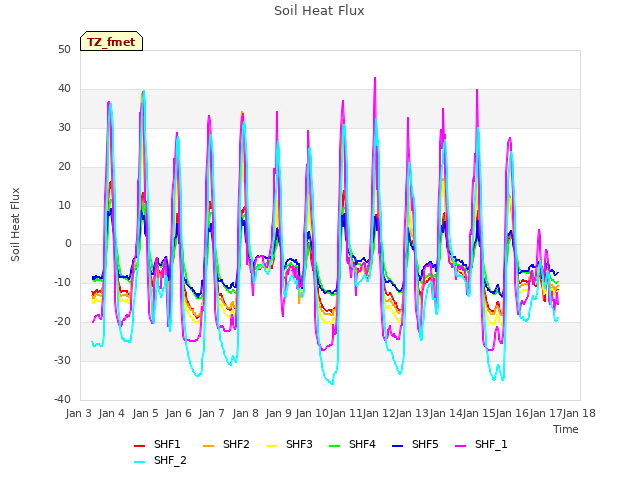
Task: Click the -30 y-axis tick label
Action: [62, 360]
